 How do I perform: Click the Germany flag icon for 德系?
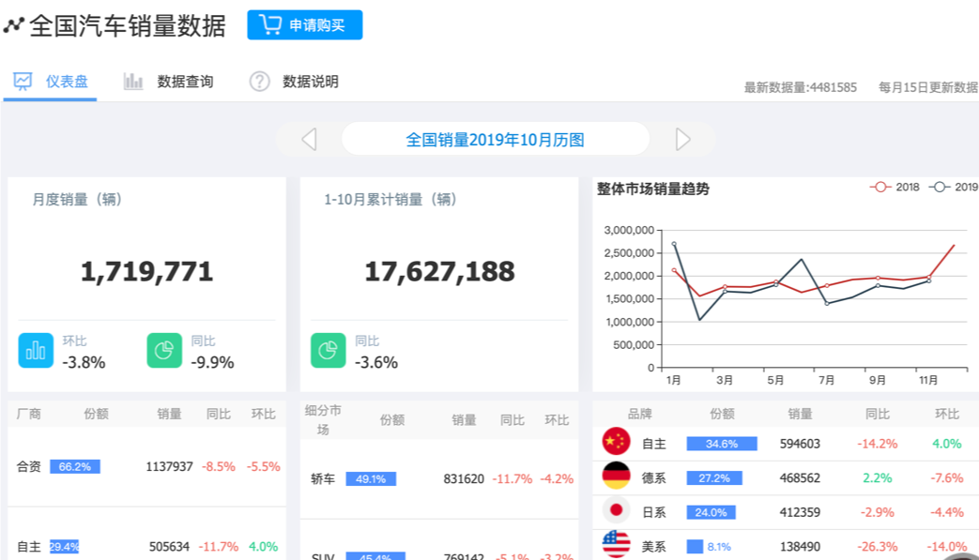(616, 477)
